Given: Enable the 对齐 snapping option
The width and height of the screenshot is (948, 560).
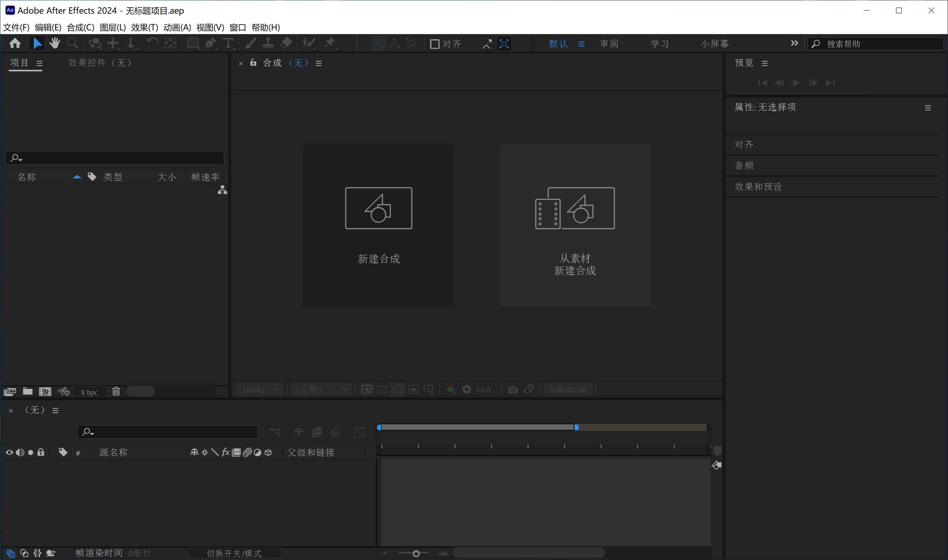Looking at the screenshot, I should tap(435, 44).
